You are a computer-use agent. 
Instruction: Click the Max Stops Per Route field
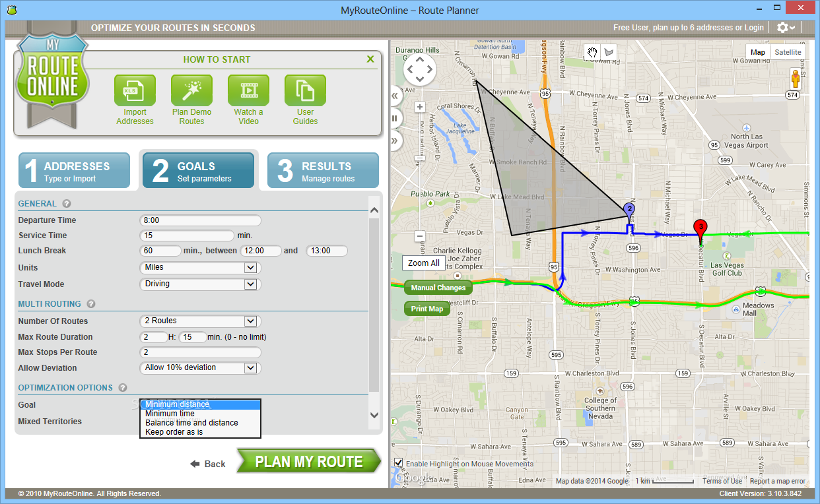[x=201, y=352]
